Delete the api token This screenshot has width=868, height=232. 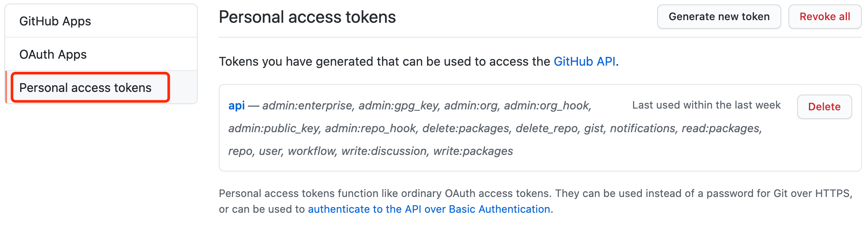824,107
